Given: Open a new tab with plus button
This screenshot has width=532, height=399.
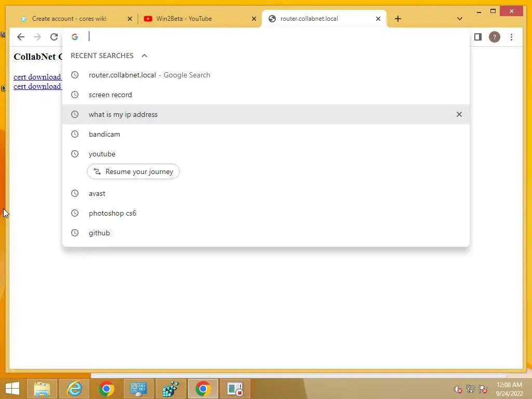Looking at the screenshot, I should click(x=397, y=19).
